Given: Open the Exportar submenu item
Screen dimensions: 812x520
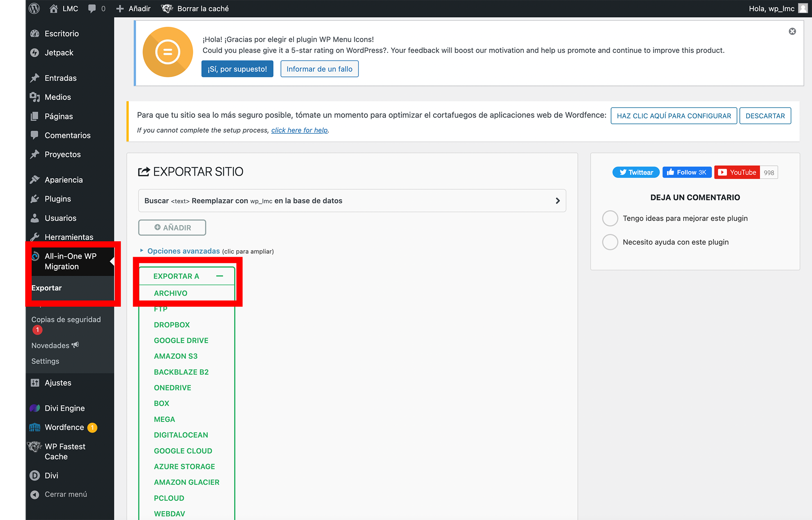Looking at the screenshot, I should click(46, 288).
